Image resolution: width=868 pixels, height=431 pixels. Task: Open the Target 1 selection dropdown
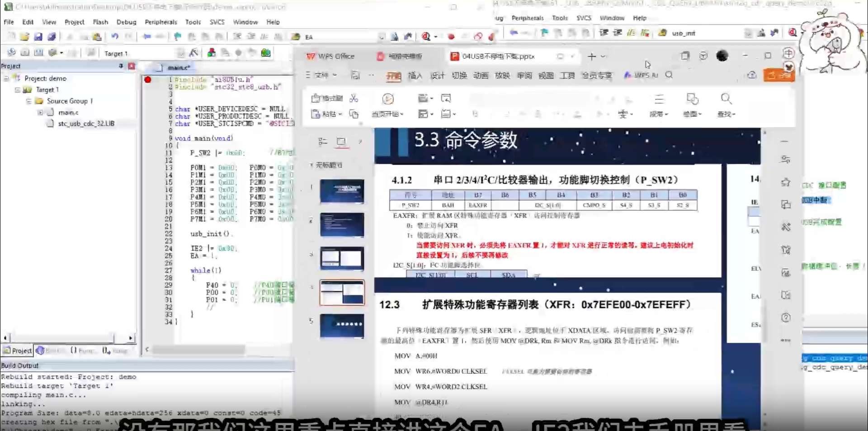click(181, 53)
